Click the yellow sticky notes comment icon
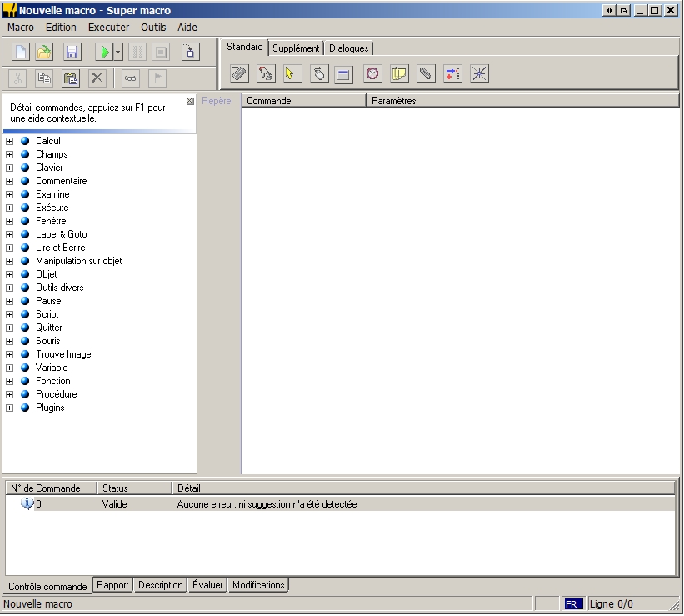The height and width of the screenshot is (616, 684). click(399, 73)
